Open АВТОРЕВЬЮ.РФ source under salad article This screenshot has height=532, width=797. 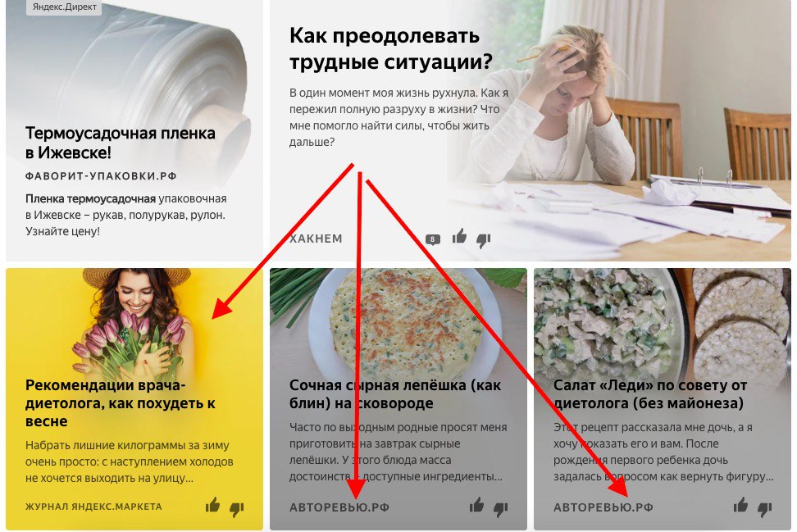point(603,507)
